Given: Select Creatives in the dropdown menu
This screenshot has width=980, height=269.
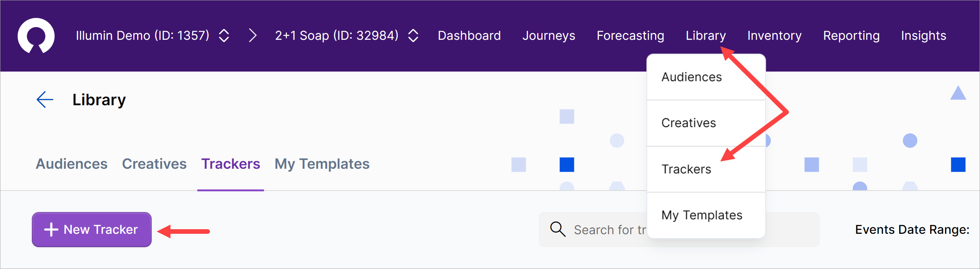Looking at the screenshot, I should tap(688, 123).
